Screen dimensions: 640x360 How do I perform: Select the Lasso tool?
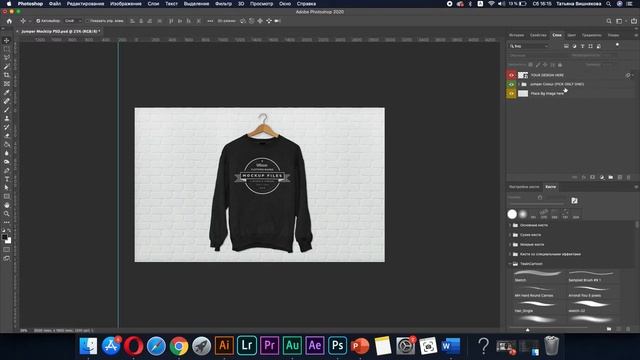point(7,58)
